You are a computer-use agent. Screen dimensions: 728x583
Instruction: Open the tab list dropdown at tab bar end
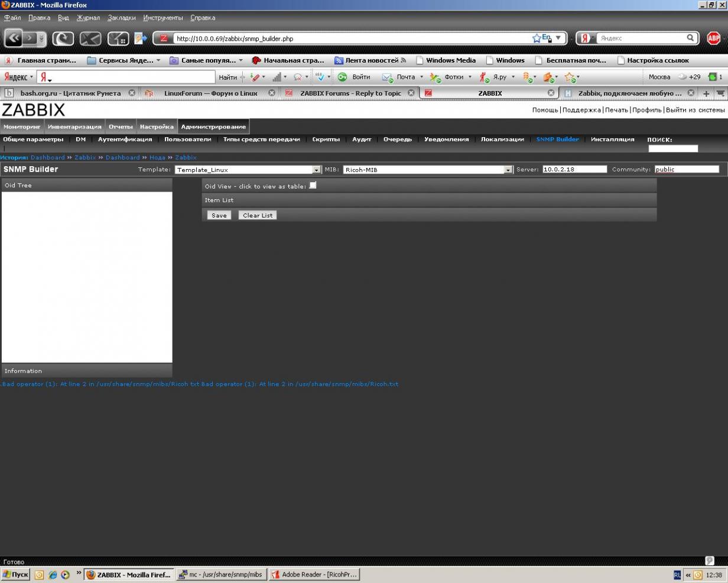pos(720,93)
